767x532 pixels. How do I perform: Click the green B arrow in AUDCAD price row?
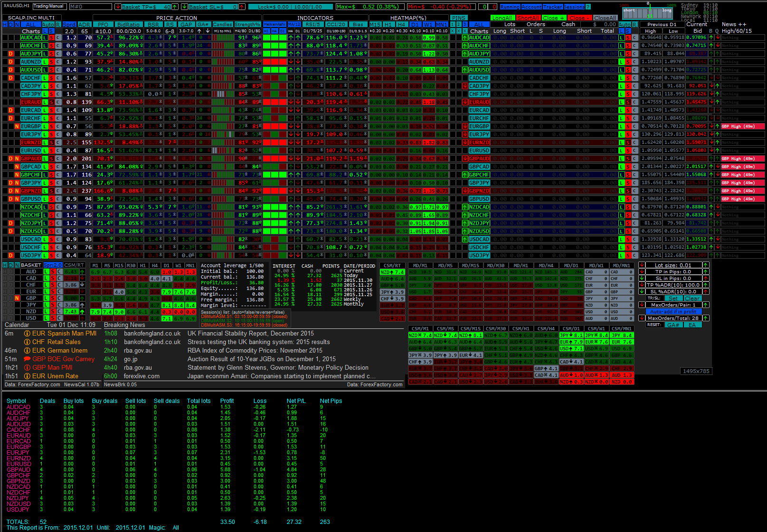(711, 37)
